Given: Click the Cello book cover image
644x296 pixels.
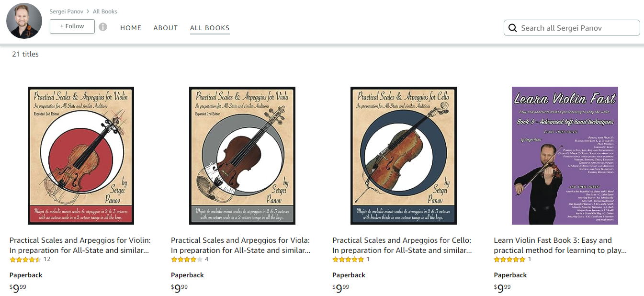Looking at the screenshot, I should (x=403, y=156).
